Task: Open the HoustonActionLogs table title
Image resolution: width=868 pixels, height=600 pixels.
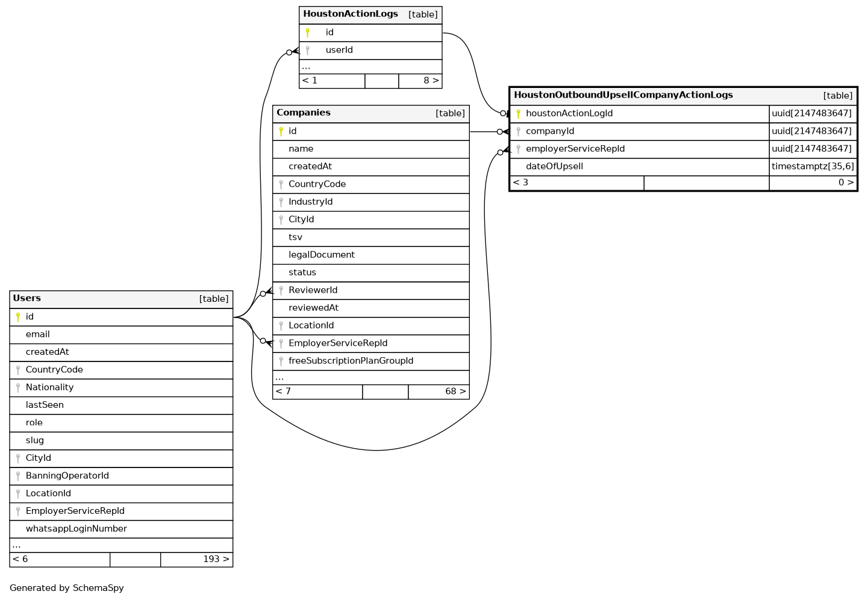Action: tap(351, 14)
